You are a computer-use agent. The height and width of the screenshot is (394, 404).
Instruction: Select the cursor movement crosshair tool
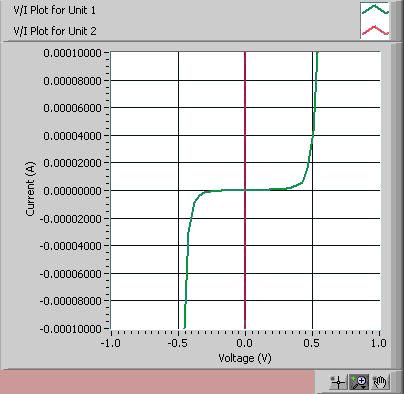pos(338,382)
